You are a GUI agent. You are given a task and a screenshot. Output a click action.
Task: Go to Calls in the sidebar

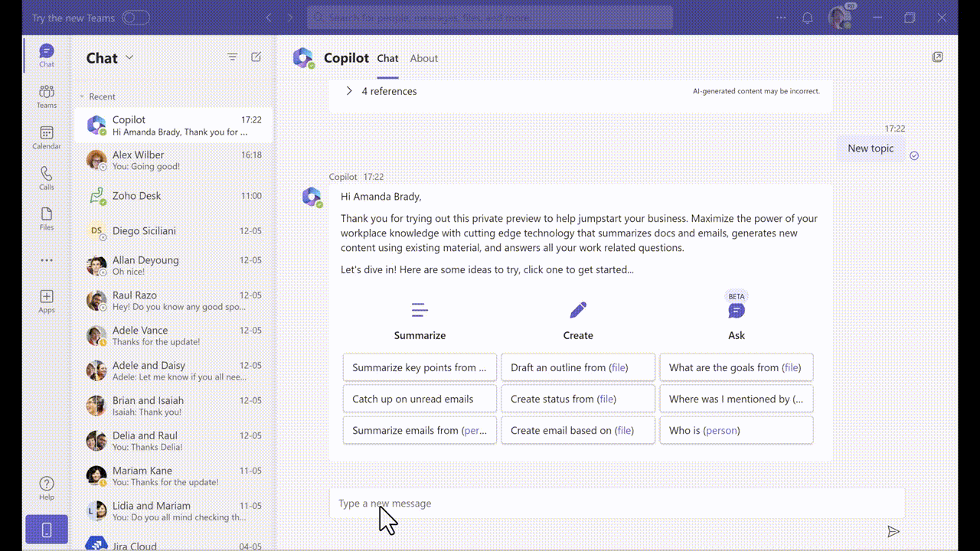tap(47, 178)
